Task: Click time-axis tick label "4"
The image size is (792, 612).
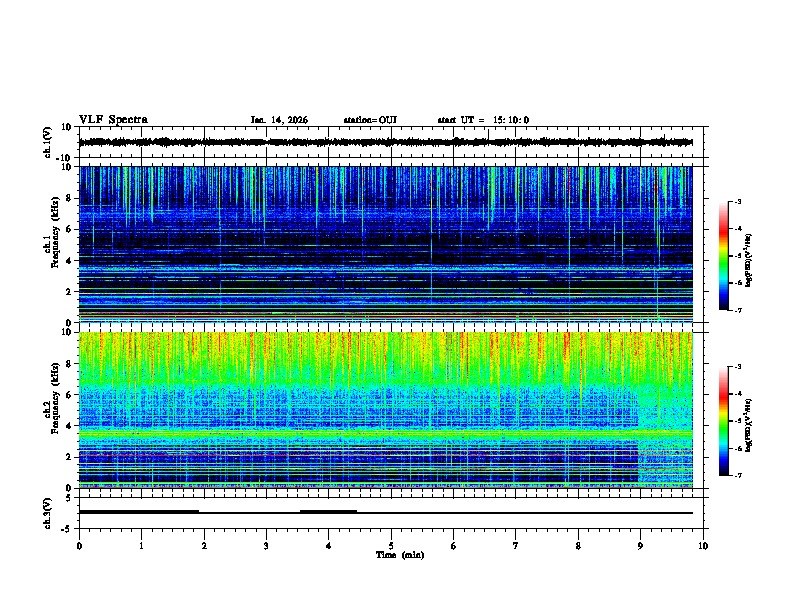Action: point(329,546)
